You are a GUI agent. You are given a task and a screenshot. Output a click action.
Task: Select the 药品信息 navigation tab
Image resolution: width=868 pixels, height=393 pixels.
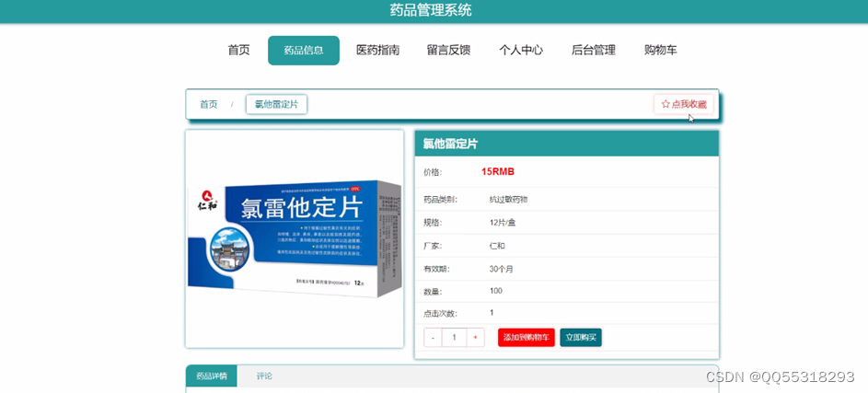click(x=304, y=51)
